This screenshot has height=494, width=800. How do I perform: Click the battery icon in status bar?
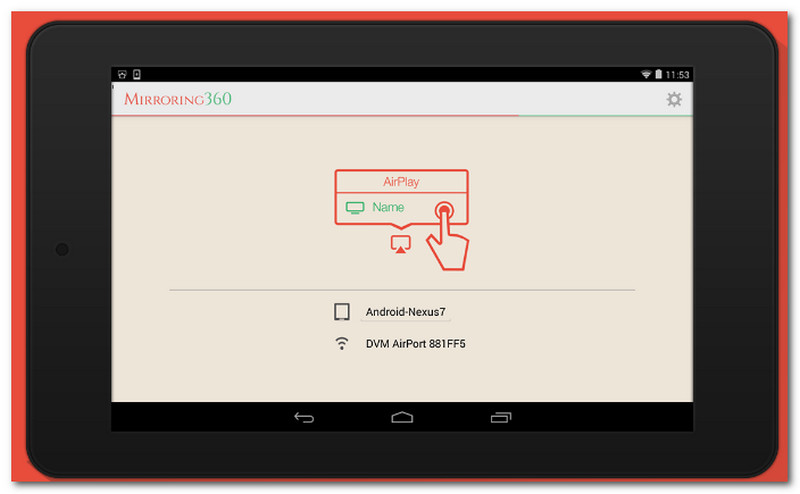tap(659, 75)
